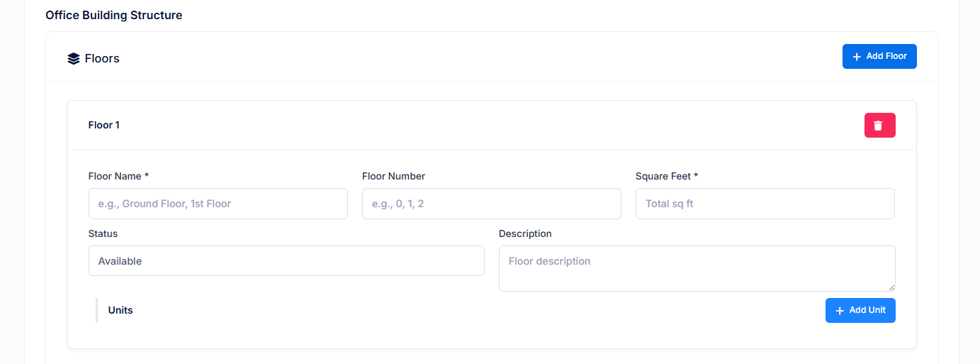Grab the Description textarea resize handle
Viewport: 980px width, 364px height.
(891, 287)
